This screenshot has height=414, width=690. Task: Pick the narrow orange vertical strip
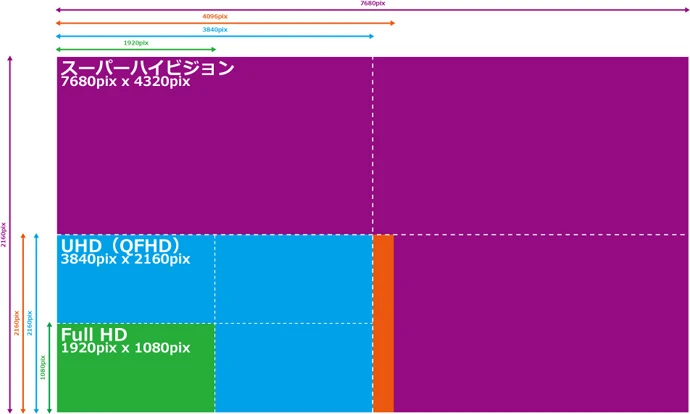[383, 323]
